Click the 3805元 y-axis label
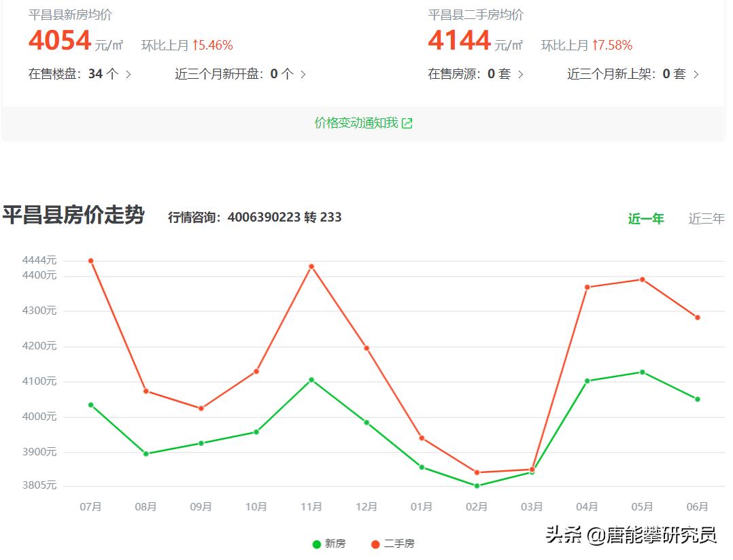The image size is (733, 560). coord(39,485)
